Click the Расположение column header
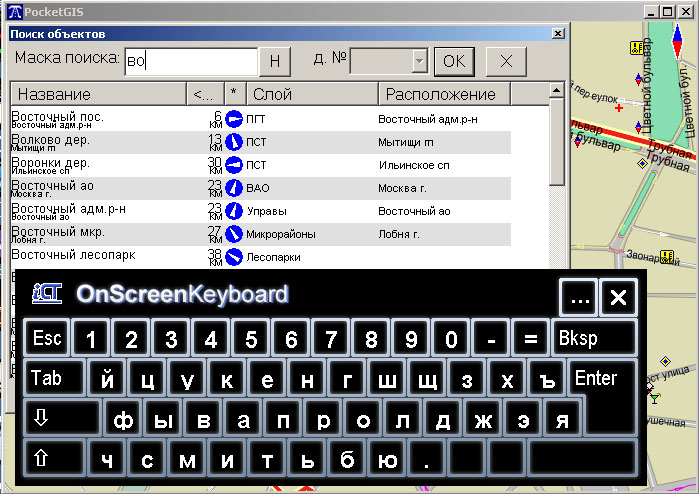This screenshot has height=494, width=699. (x=443, y=94)
